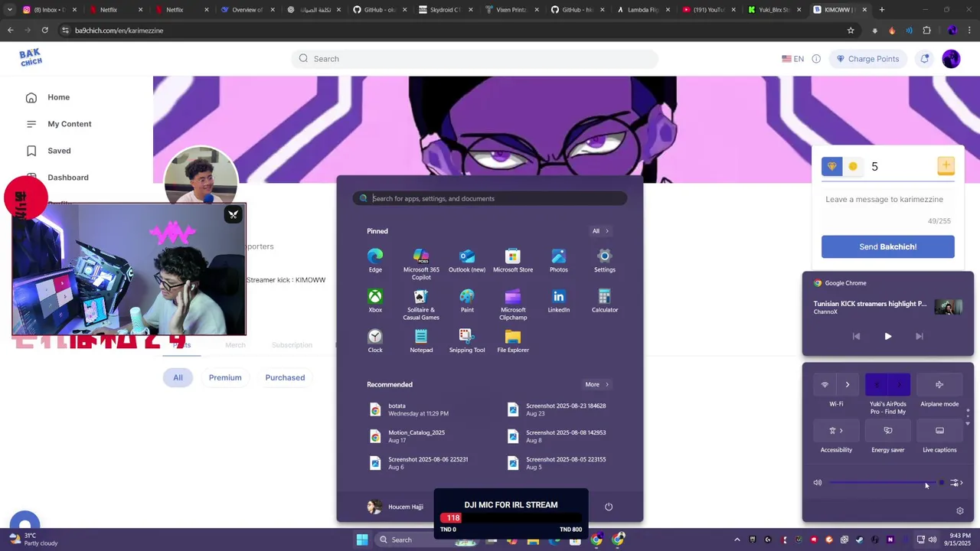Screen dimensions: 980x551
Task: Select the Premium filter tab
Action: click(x=225, y=377)
